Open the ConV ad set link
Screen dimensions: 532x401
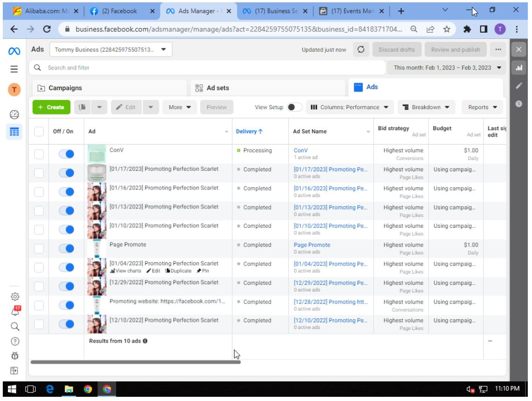[x=301, y=150]
